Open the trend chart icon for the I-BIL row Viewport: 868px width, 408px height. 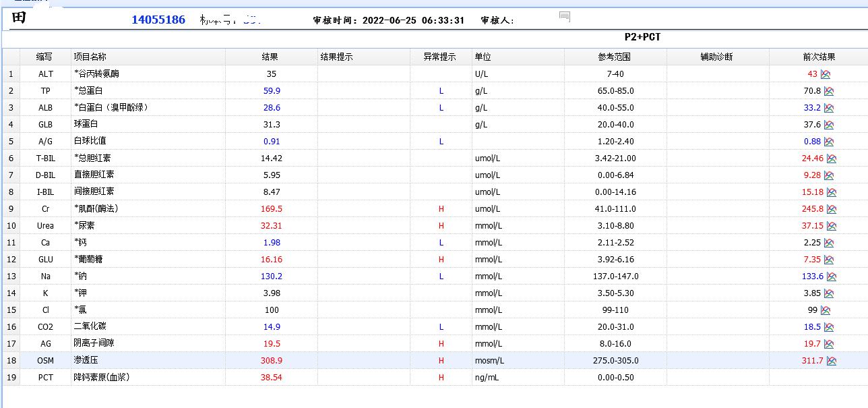(x=832, y=192)
